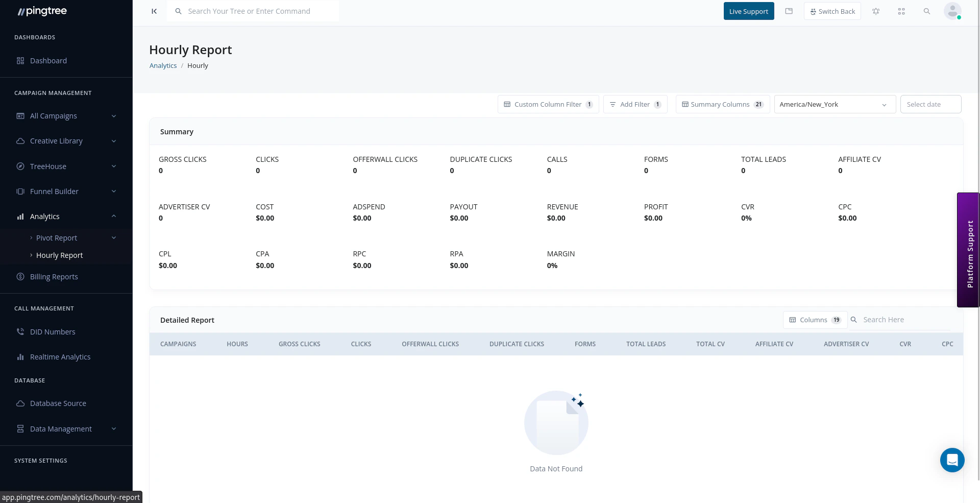Open the Analytics breadcrumb link
Image resolution: width=980 pixels, height=503 pixels.
[163, 65]
